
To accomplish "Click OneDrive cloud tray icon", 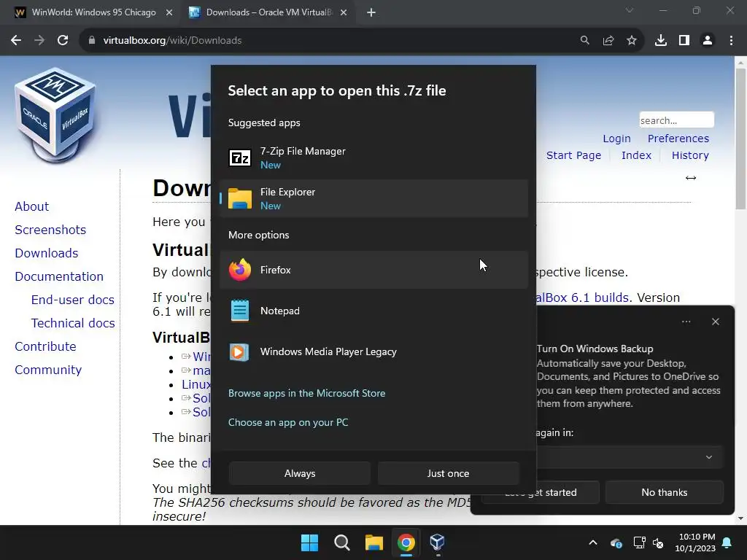I will point(616,542).
